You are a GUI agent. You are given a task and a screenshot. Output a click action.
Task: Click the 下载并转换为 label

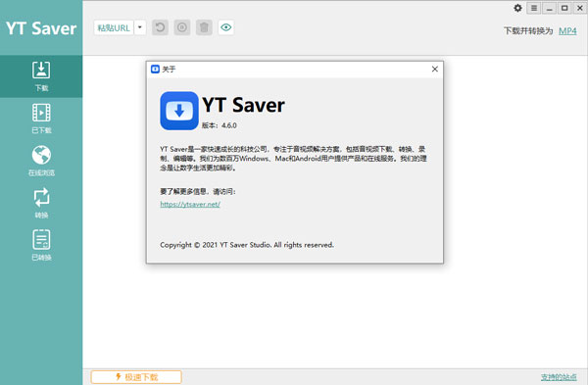point(528,31)
